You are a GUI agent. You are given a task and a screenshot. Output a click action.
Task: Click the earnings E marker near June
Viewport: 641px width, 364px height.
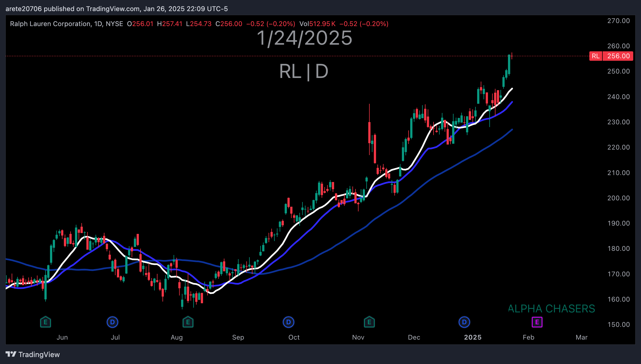pyautogui.click(x=46, y=322)
